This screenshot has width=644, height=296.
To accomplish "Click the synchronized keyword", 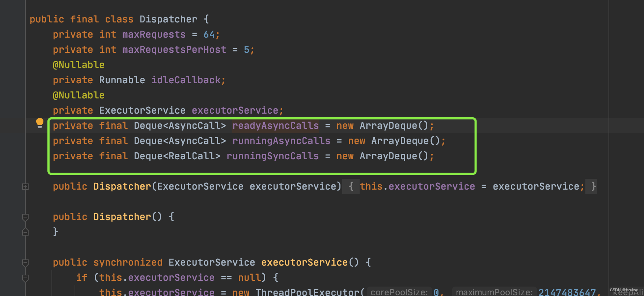I will [x=128, y=262].
